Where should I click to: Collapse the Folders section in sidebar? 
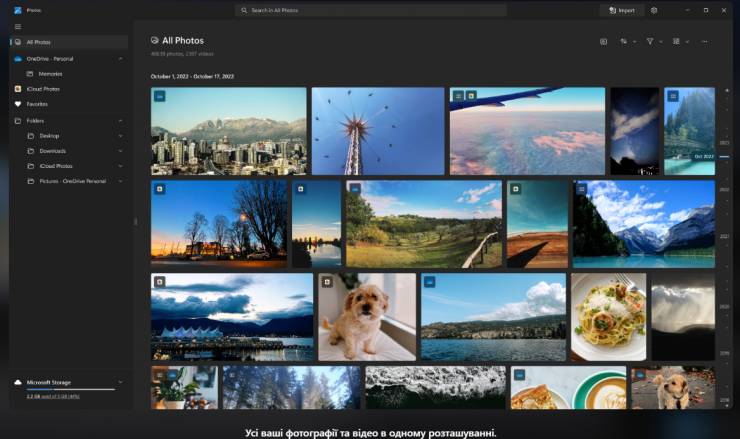(x=120, y=121)
